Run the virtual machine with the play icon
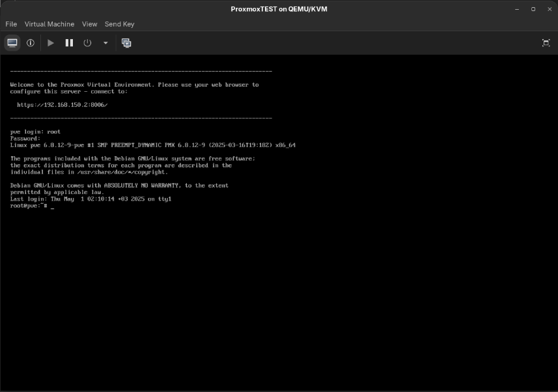Screen dimensions: 558x392 pyautogui.click(x=51, y=42)
